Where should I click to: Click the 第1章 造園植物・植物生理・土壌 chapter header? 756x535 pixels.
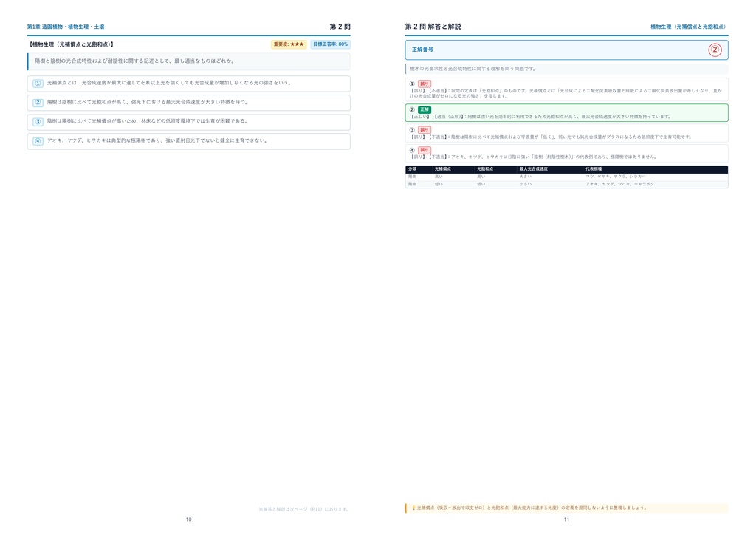pos(66,27)
